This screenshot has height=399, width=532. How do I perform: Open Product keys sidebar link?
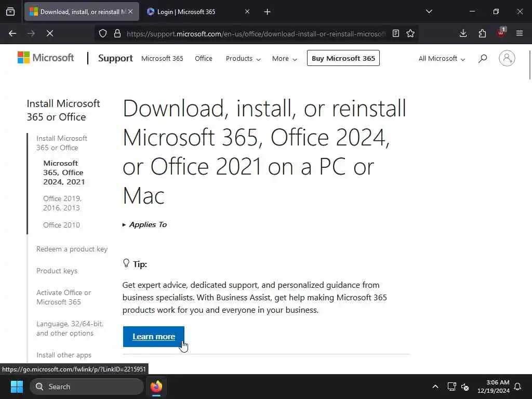57,271
